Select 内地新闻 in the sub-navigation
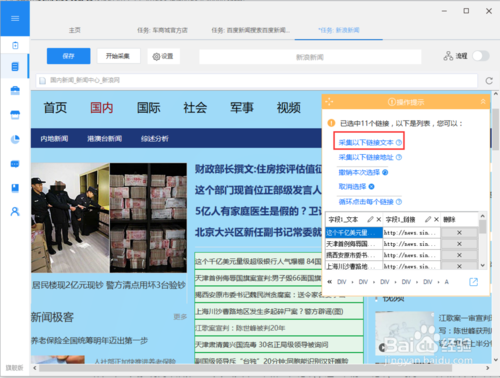 [54, 139]
